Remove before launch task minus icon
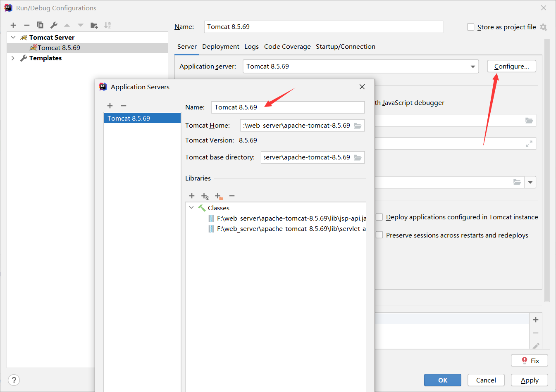Image resolution: width=556 pixels, height=392 pixels. click(536, 333)
